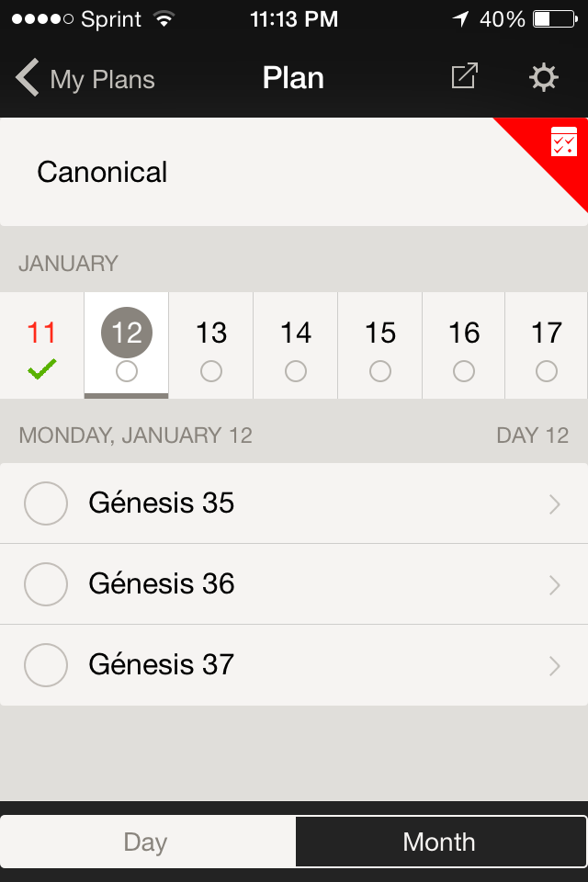Switch to the Month view tab
This screenshot has width=588, height=882.
(439, 842)
